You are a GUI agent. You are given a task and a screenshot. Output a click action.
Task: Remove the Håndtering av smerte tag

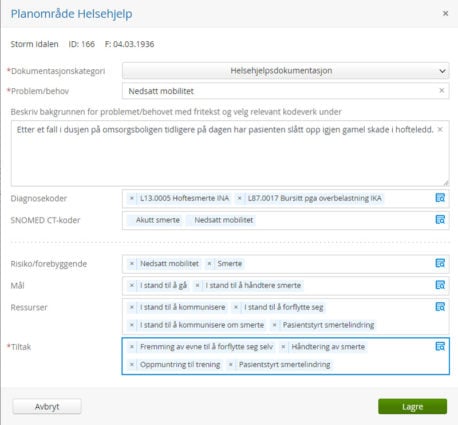click(283, 347)
